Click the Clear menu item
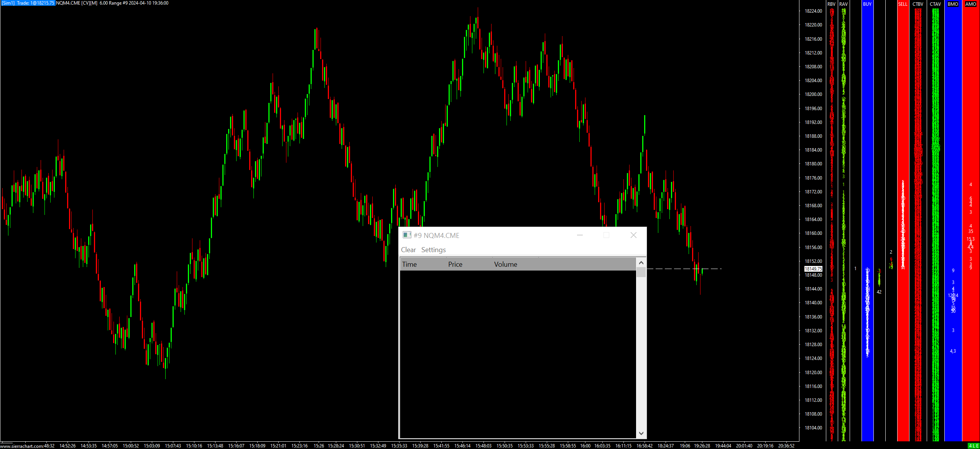This screenshot has height=449, width=980. pos(408,250)
